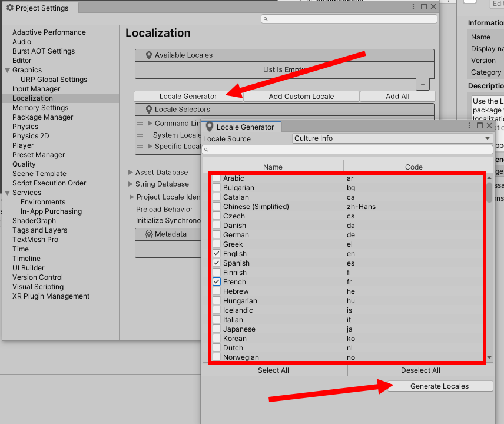
Task: Click the Generate Locales button
Action: coord(440,386)
